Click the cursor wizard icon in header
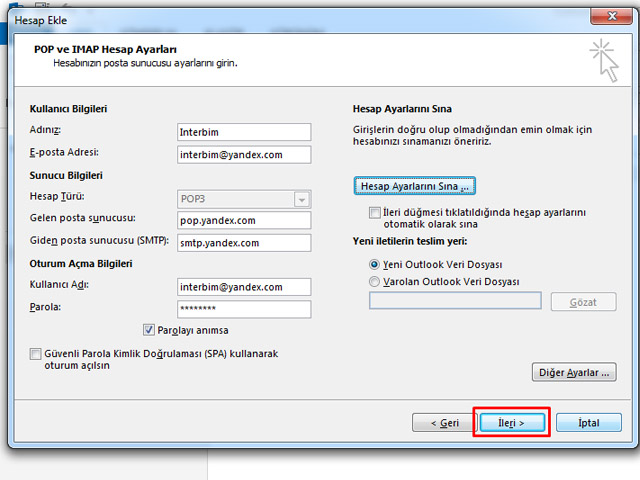Screen dimensions: 640x480 click(x=602, y=59)
